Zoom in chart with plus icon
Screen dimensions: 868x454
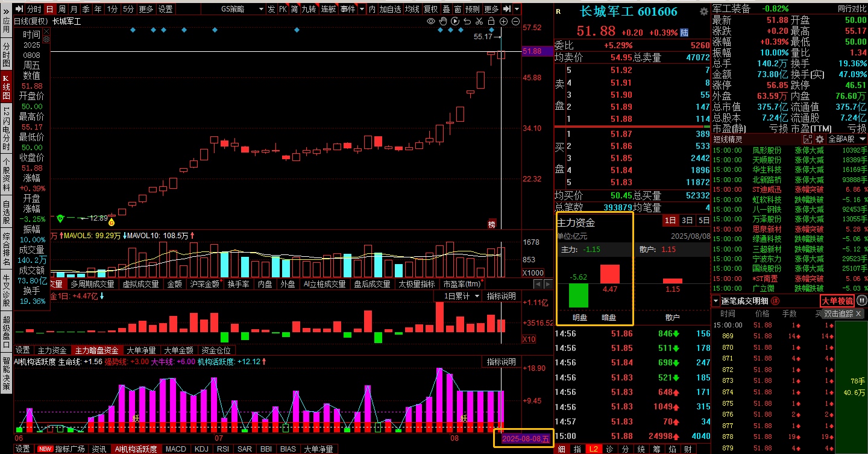(503, 21)
